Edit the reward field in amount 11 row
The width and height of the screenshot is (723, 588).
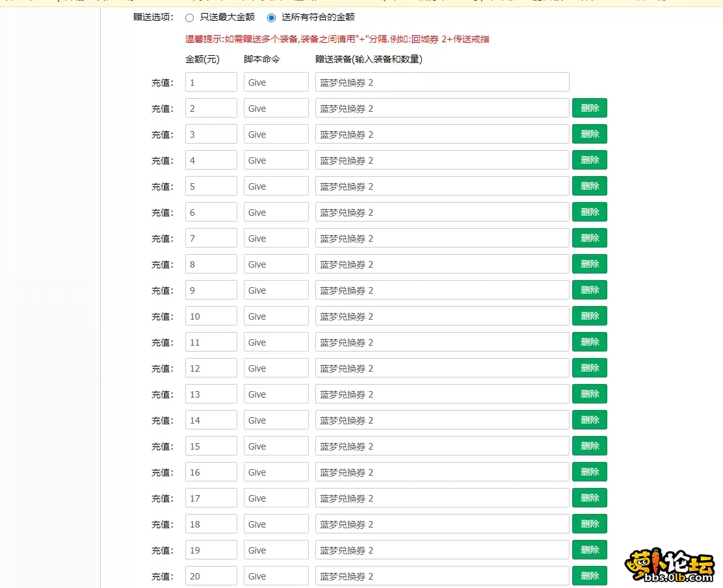[x=442, y=342]
